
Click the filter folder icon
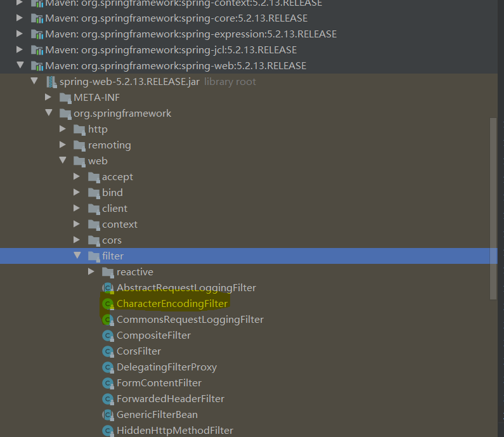click(x=94, y=256)
